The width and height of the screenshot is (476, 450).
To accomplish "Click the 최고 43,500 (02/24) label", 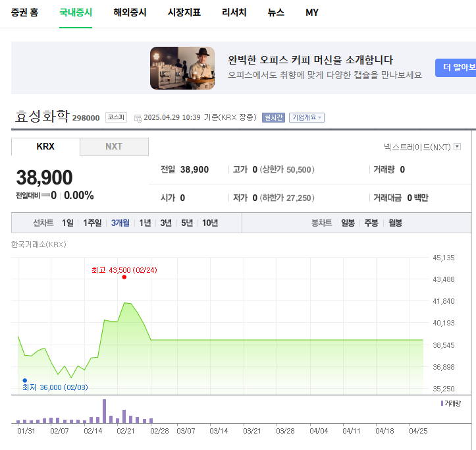I will [x=124, y=270].
